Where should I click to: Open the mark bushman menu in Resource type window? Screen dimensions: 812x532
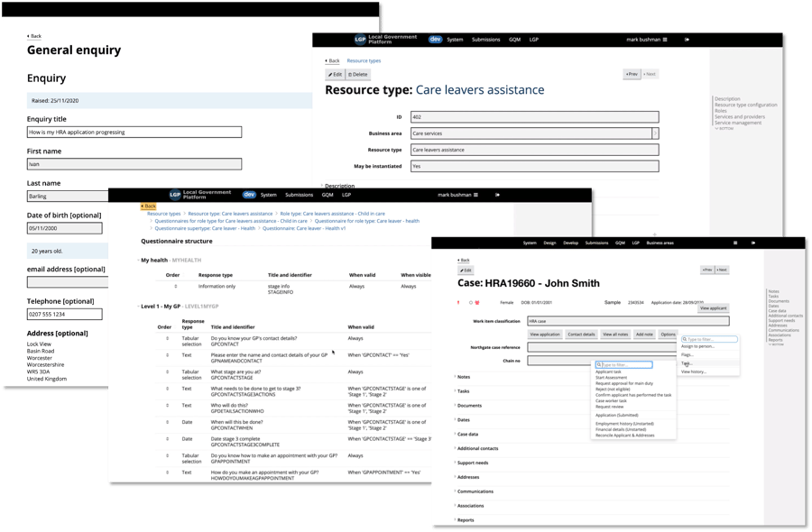647,40
